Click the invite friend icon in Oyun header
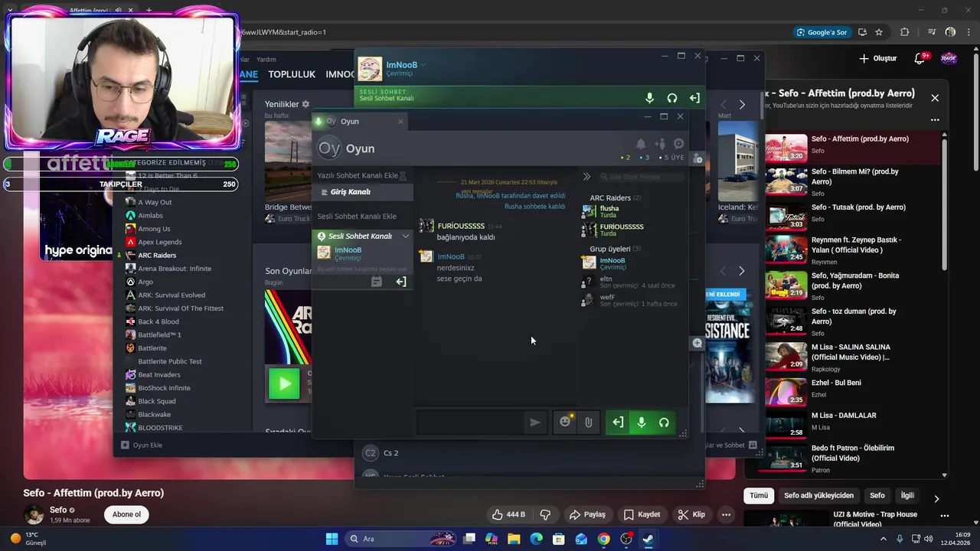980x551 pixels. [x=660, y=144]
